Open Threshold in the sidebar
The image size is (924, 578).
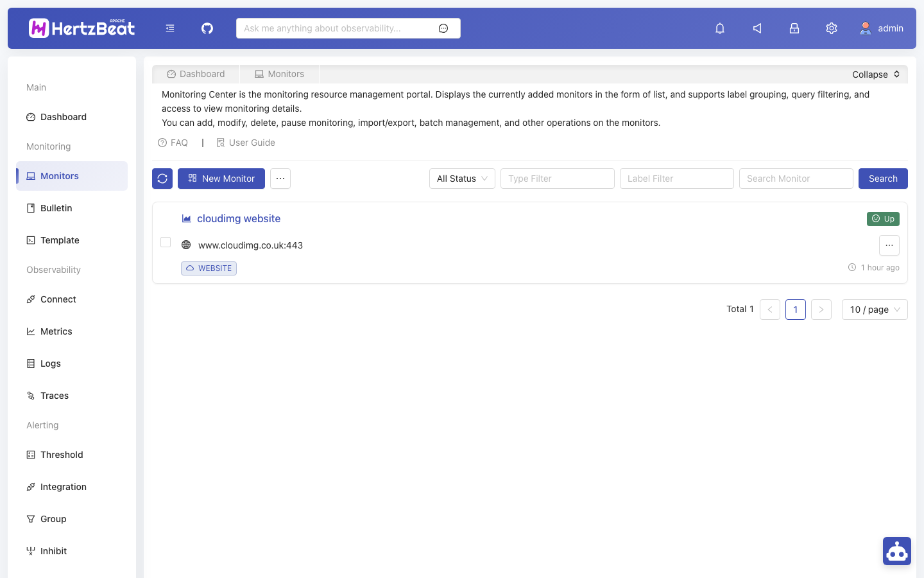pos(72,455)
